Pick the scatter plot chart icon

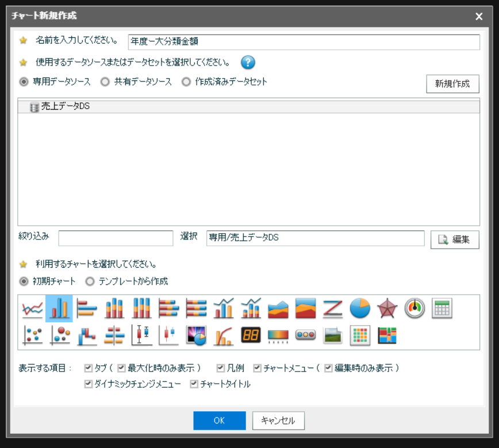[x=32, y=335]
